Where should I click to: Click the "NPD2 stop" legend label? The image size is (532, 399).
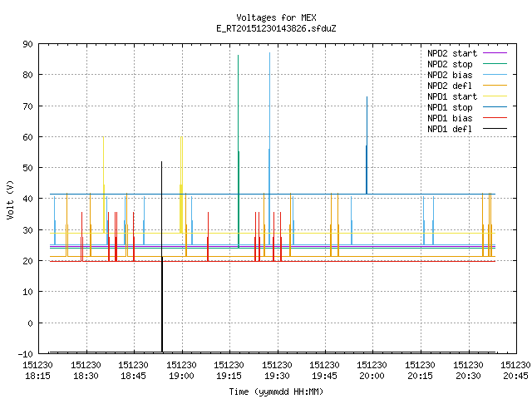pyautogui.click(x=450, y=64)
